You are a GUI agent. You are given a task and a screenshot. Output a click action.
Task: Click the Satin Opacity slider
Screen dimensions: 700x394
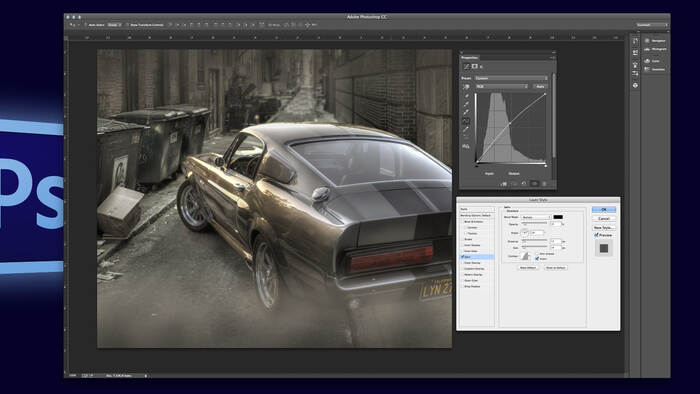(534, 223)
